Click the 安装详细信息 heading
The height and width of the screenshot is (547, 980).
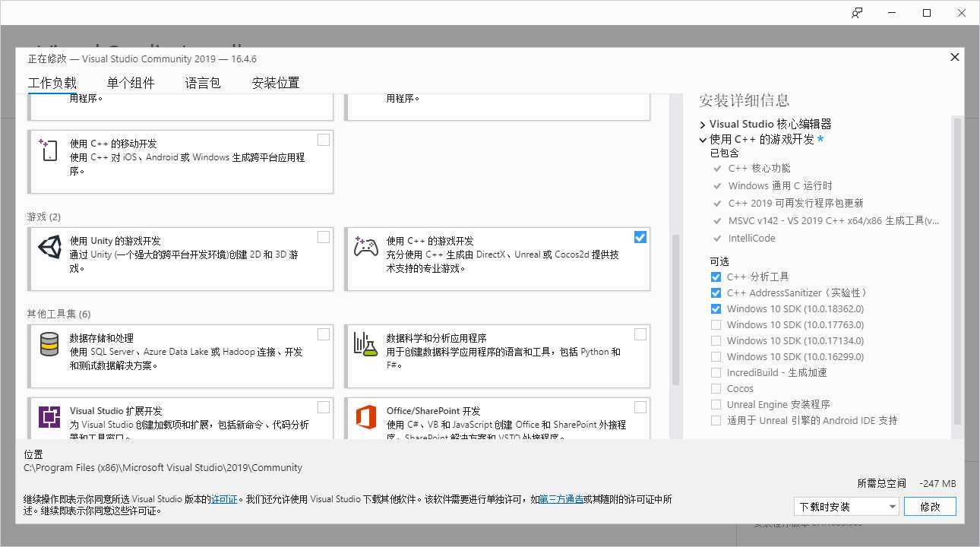coord(744,100)
